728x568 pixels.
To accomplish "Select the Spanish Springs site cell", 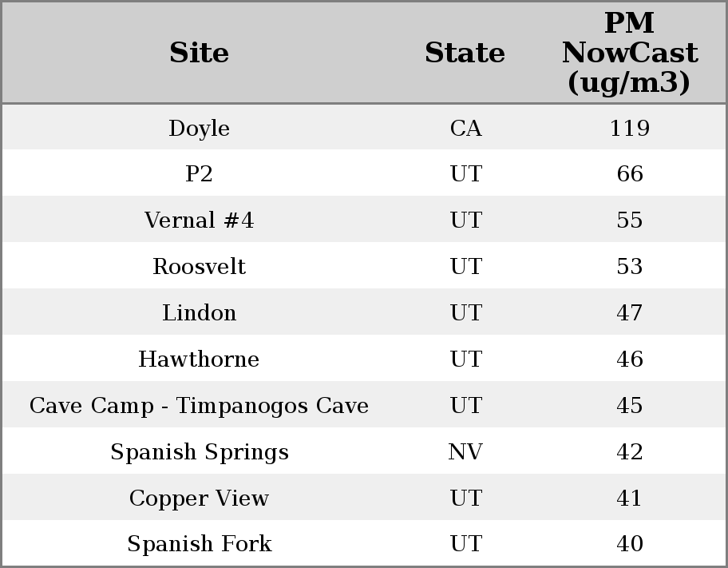I will (x=199, y=452).
